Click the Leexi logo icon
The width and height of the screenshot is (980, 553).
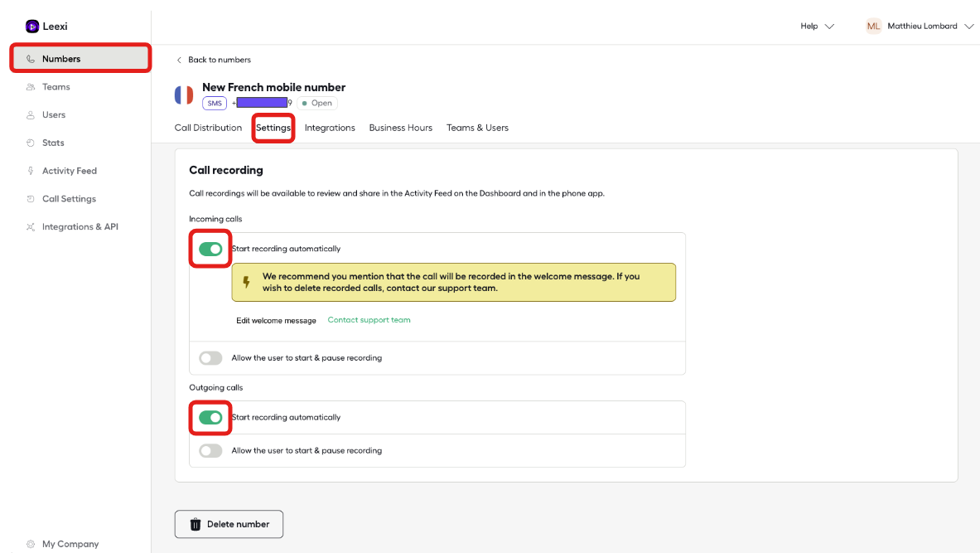[31, 27]
